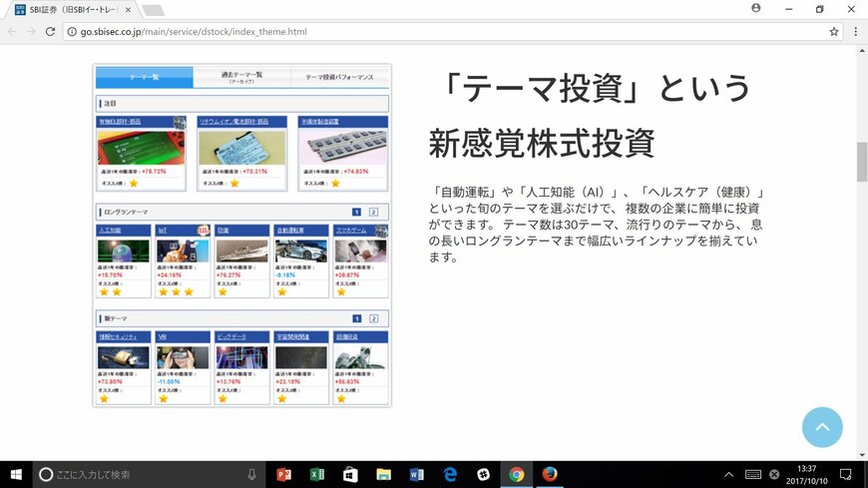This screenshot has width=868, height=488.
Task: Click the theme list screenshot image
Action: coord(242,236)
